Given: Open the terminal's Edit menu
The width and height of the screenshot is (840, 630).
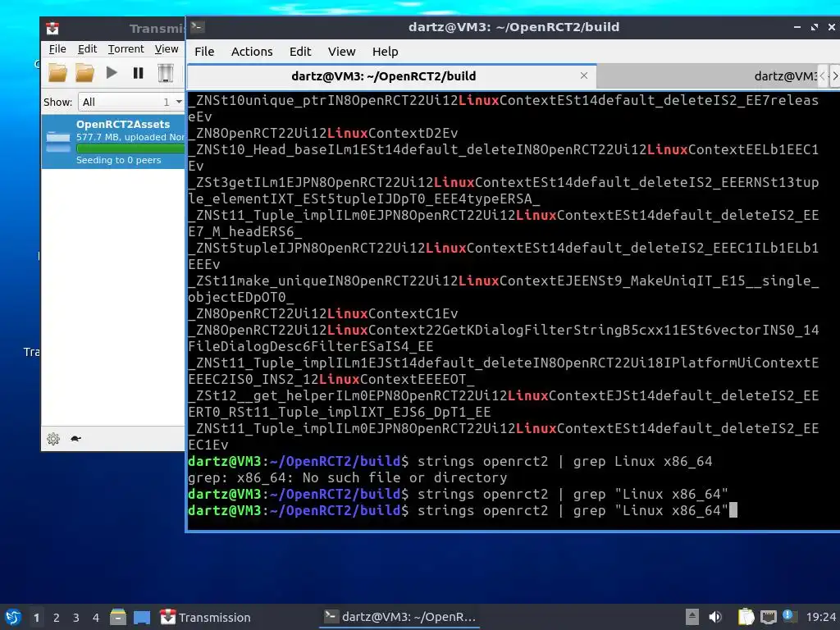Looking at the screenshot, I should pyautogui.click(x=300, y=52).
